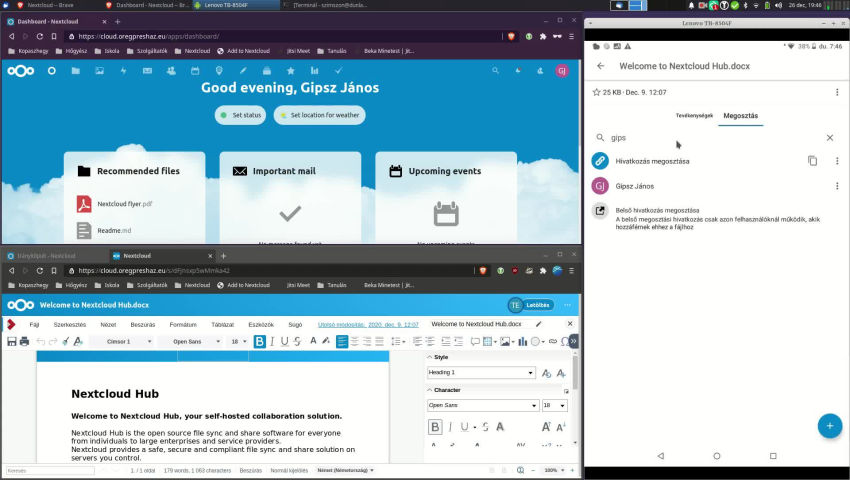The width and height of the screenshot is (850, 480).
Task: Click Set status button on dashboard
Action: click(x=240, y=115)
